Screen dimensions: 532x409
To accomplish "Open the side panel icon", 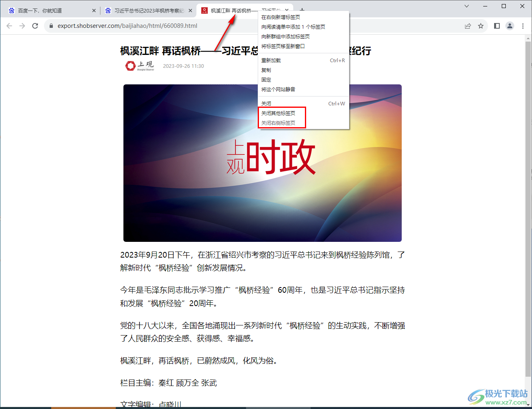I will (497, 26).
